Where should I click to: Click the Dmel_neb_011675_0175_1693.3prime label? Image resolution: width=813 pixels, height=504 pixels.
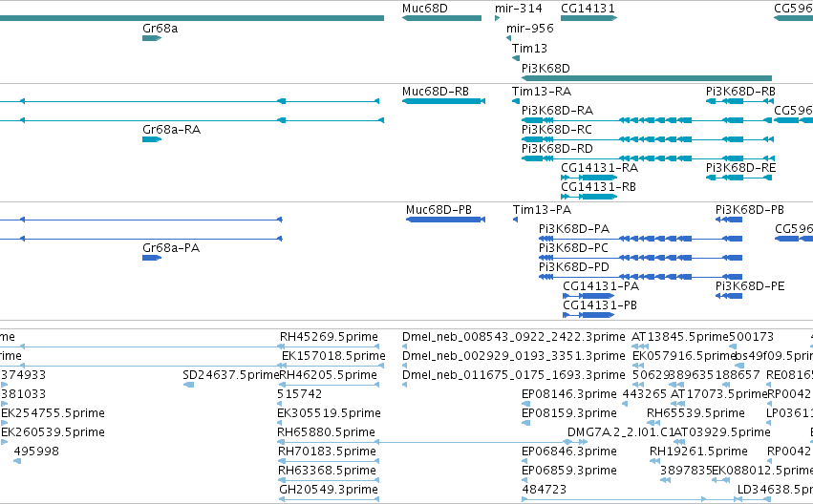514,375
